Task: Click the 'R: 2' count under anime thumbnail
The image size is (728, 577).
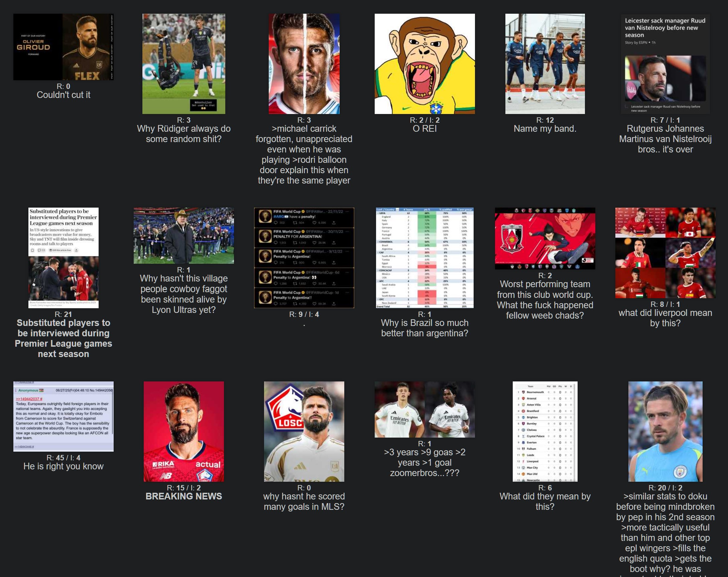Action: click(x=545, y=275)
